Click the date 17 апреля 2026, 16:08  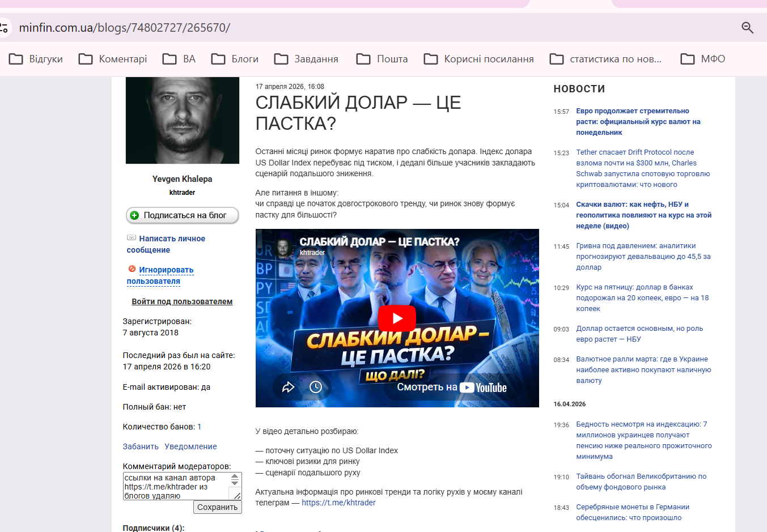[x=290, y=87]
